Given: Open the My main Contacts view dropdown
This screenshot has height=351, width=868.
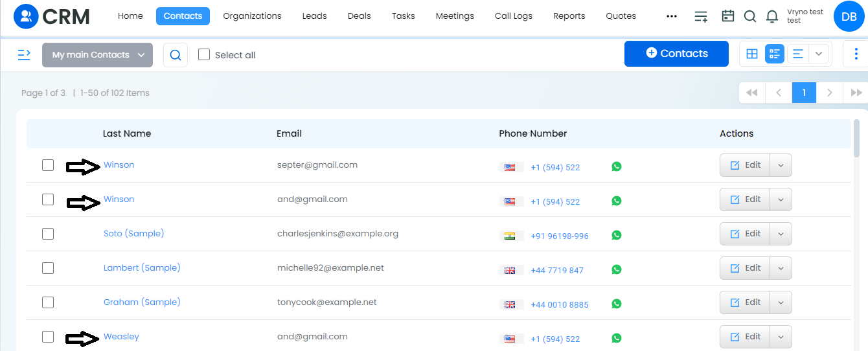Looking at the screenshot, I should pyautogui.click(x=98, y=55).
